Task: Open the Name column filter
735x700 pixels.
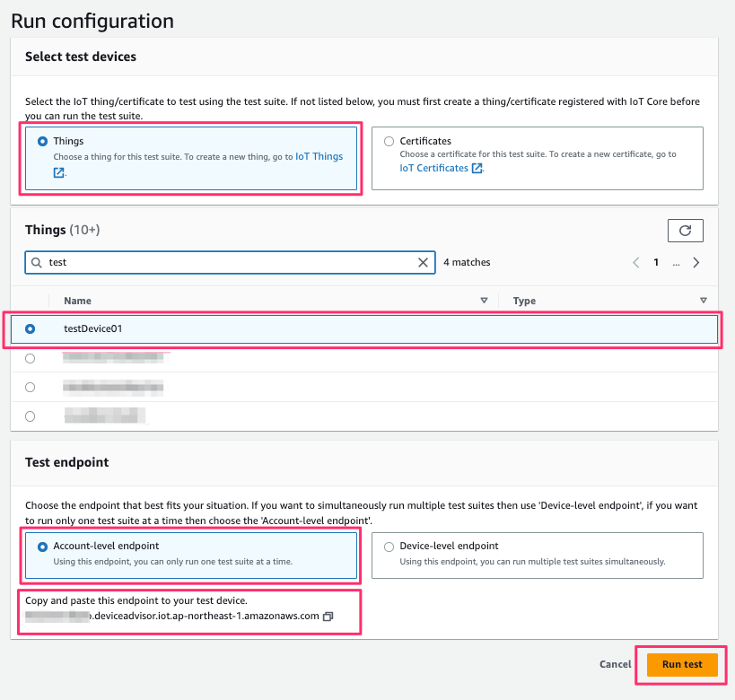Action: 484,300
